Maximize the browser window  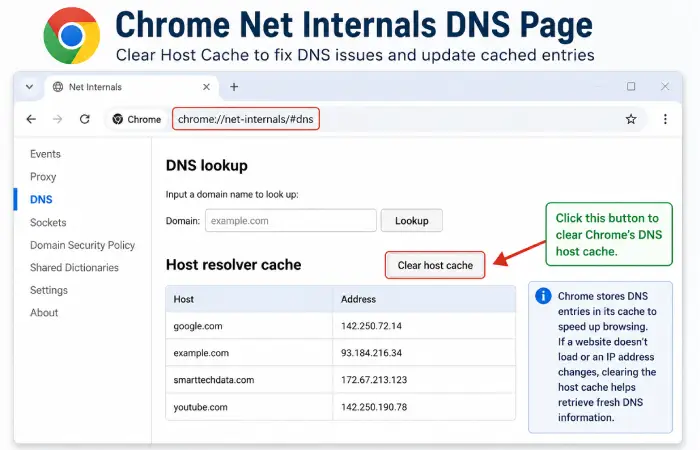tap(631, 86)
